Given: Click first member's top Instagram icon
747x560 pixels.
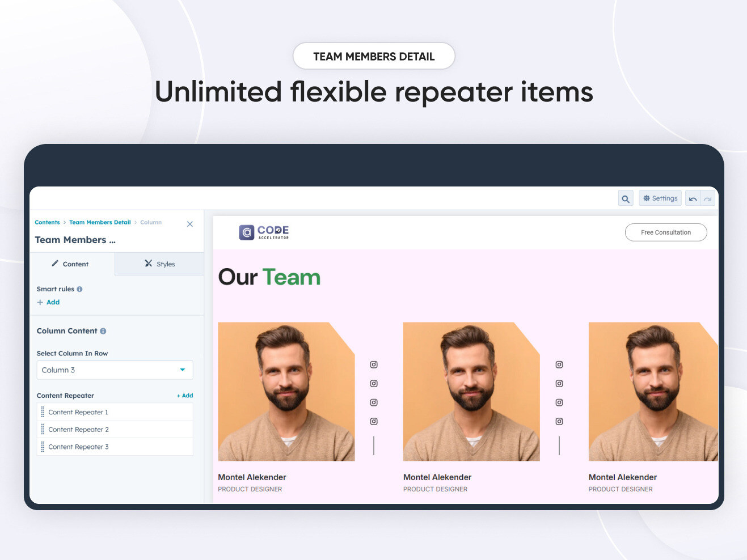Looking at the screenshot, I should (374, 365).
